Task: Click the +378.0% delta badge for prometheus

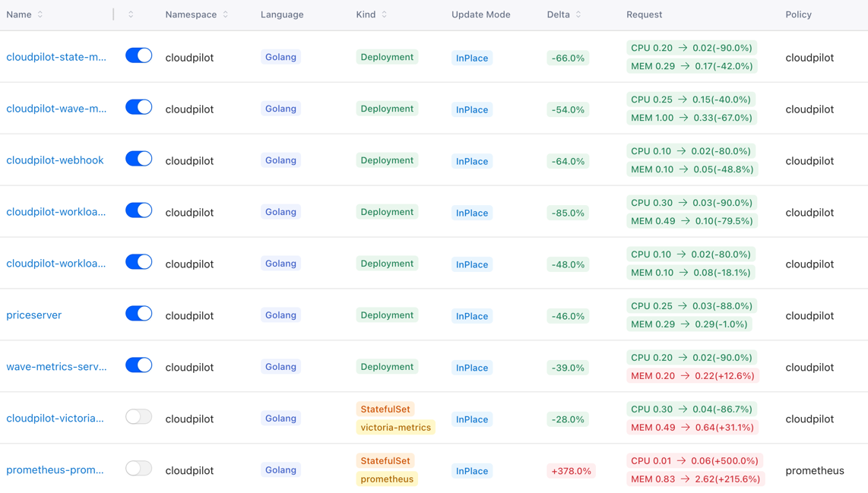Action: coord(571,471)
